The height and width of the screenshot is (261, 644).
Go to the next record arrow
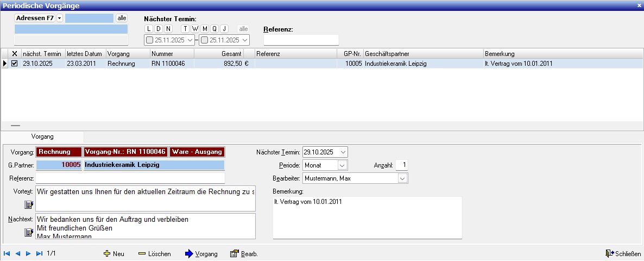coord(28,253)
